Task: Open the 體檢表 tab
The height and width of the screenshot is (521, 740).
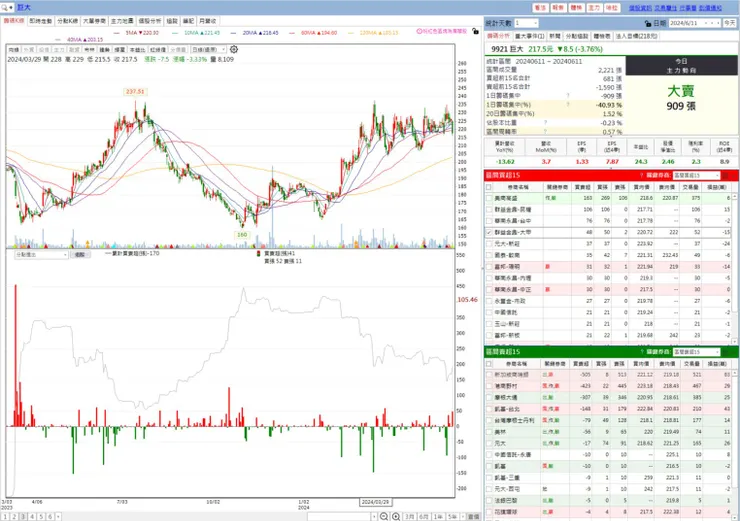Action: pyautogui.click(x=602, y=36)
